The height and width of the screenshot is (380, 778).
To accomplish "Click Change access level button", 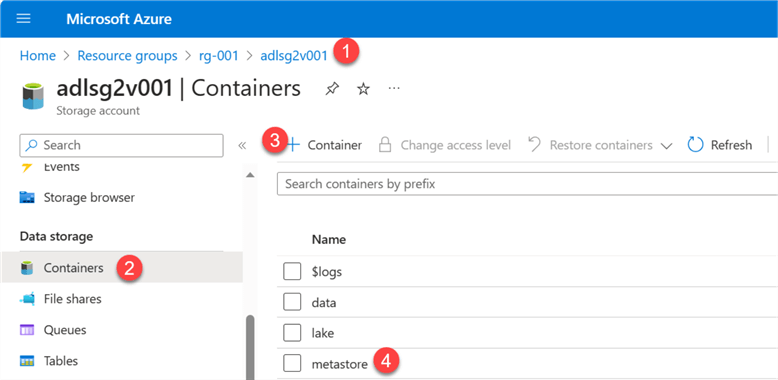I will point(445,145).
